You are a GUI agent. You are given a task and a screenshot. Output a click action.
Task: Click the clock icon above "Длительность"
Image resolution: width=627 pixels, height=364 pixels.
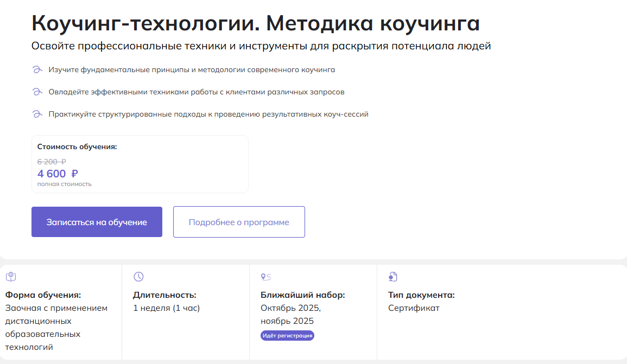pos(138,277)
